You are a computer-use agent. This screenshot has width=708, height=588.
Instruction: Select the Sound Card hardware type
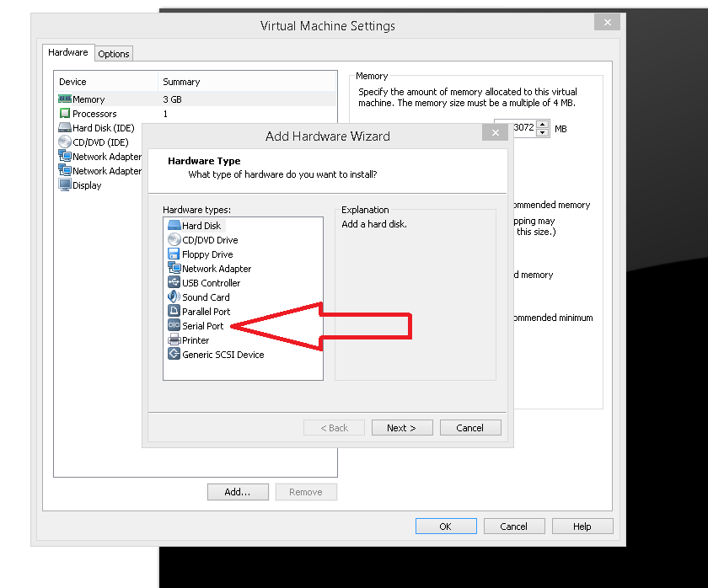[x=205, y=297]
